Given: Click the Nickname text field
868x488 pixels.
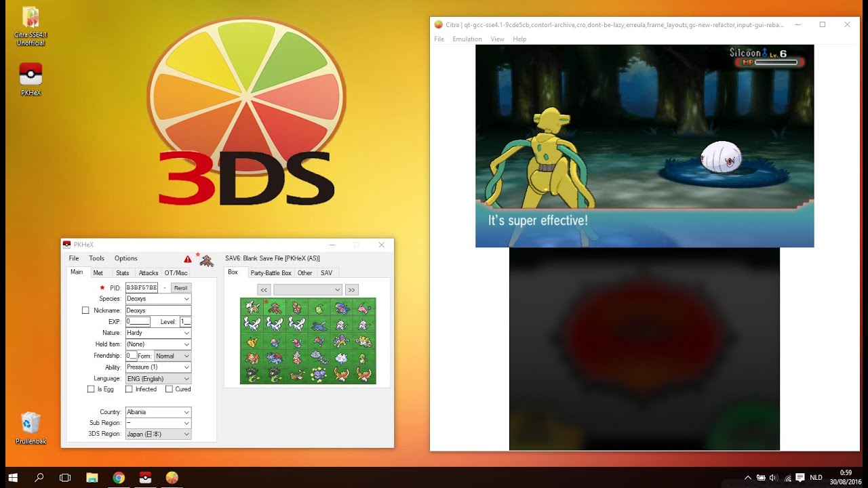Looking at the screenshot, I should [158, 310].
